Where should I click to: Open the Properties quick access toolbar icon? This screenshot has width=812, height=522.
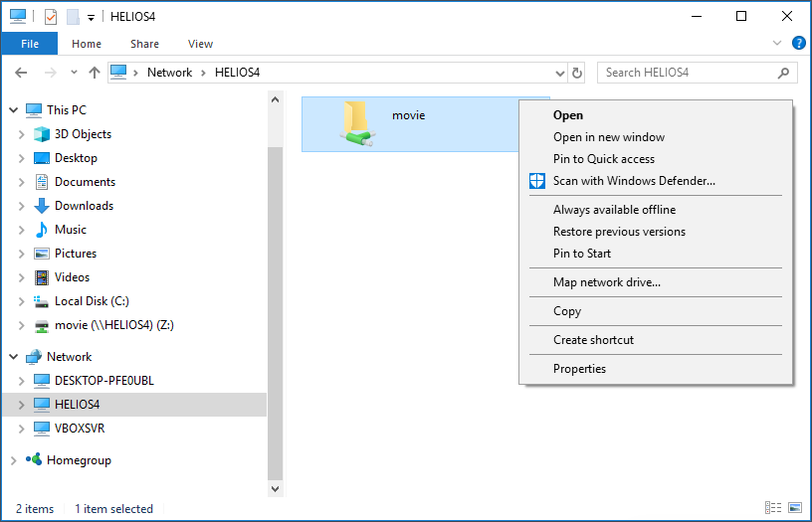click(50, 17)
